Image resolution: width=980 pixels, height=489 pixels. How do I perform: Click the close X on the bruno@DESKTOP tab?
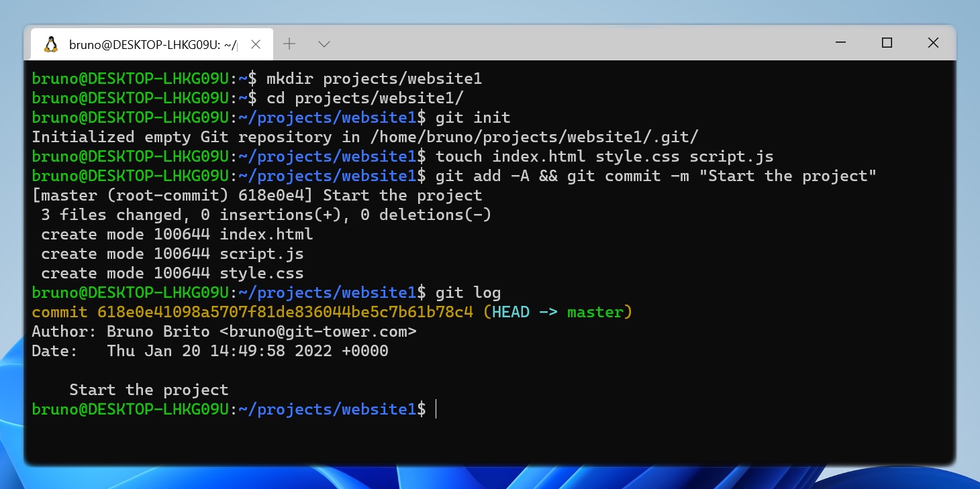tap(255, 44)
